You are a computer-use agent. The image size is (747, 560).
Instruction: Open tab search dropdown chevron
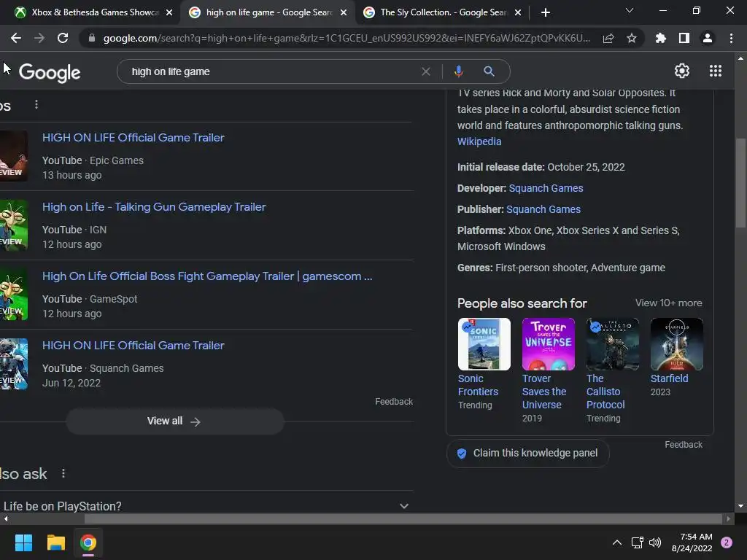[x=630, y=10]
